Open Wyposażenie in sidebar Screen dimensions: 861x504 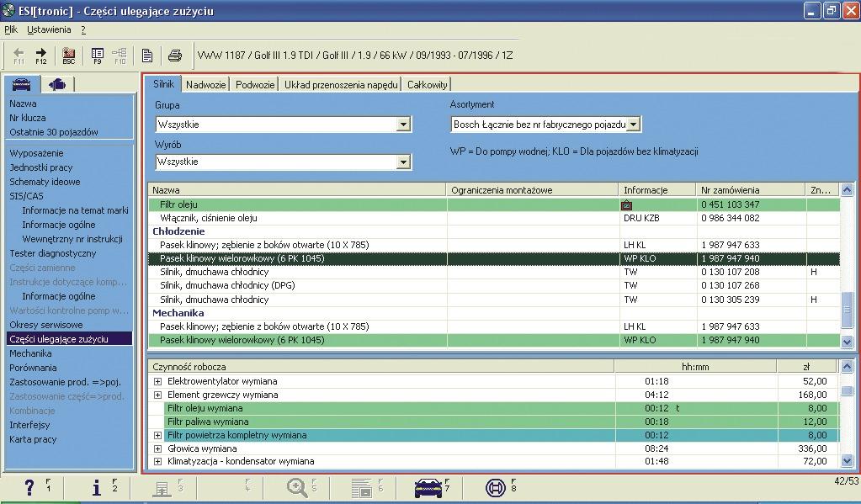pyautogui.click(x=36, y=153)
